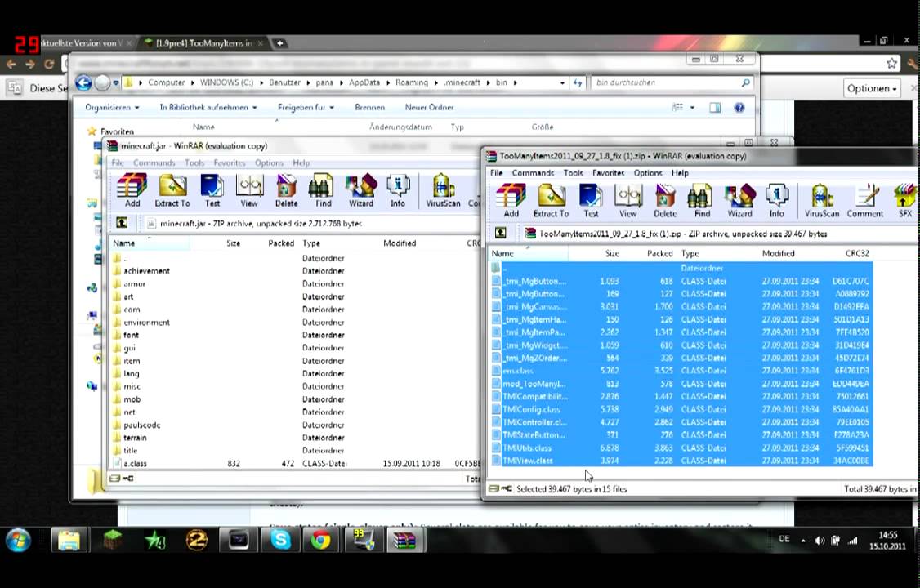Viewport: 920px width, 588px height.
Task: Click Neuer Ordner in Explorer toolbar
Action: (429, 107)
